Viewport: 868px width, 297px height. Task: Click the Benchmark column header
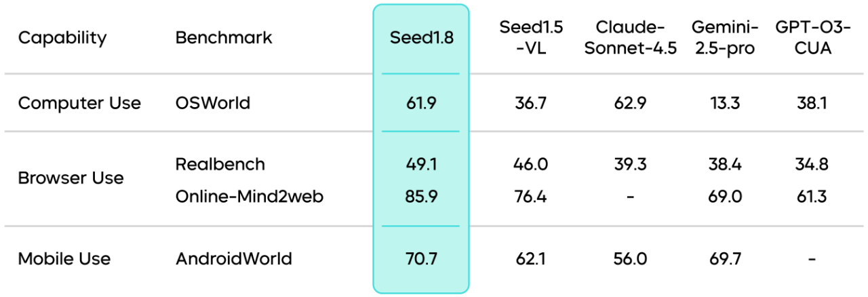(224, 38)
